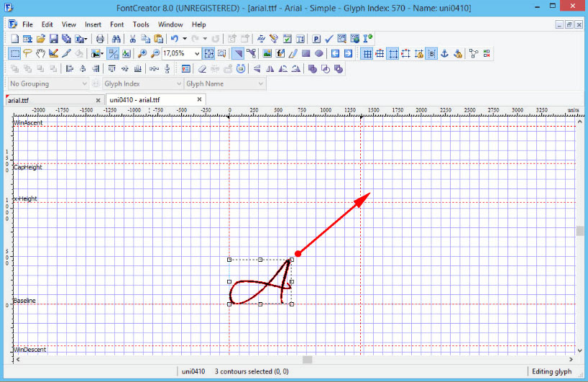
Task: Click the vertical scrollbar thumb
Action: tap(580, 231)
